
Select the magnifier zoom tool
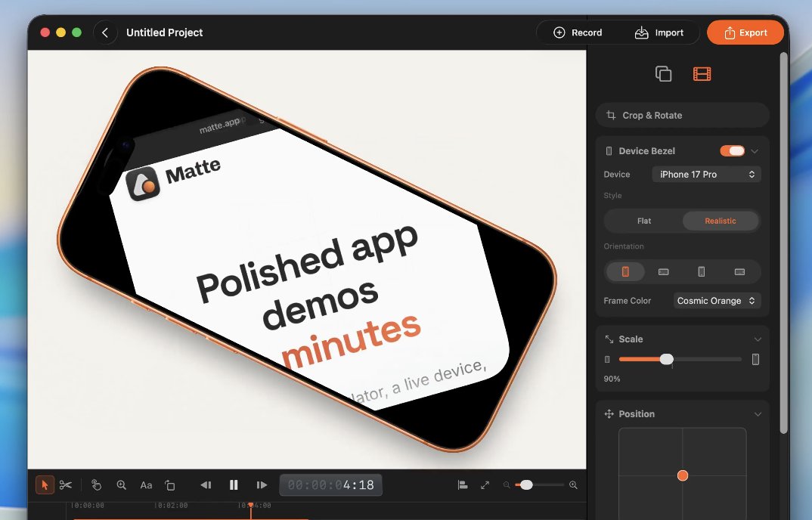click(121, 484)
